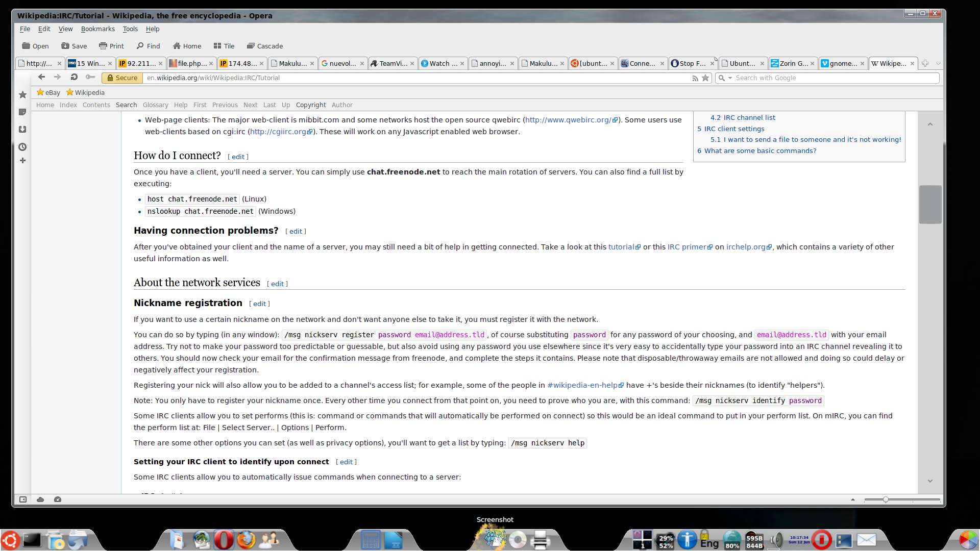Open Bookmarks panel star in sidebar

tap(22, 95)
